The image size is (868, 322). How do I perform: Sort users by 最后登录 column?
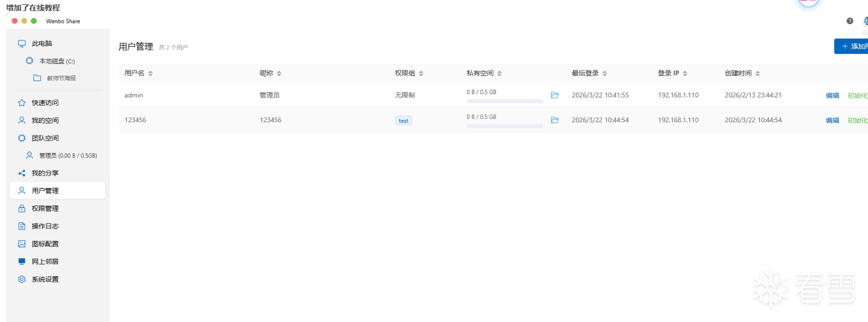coord(605,73)
